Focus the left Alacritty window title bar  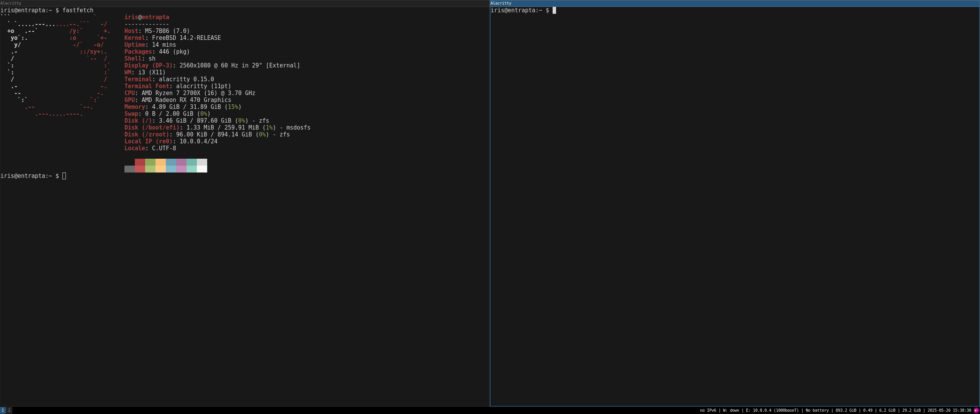click(x=245, y=3)
